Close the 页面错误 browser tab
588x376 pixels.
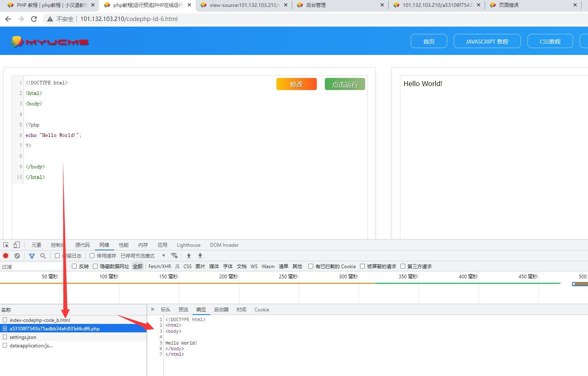[575, 5]
